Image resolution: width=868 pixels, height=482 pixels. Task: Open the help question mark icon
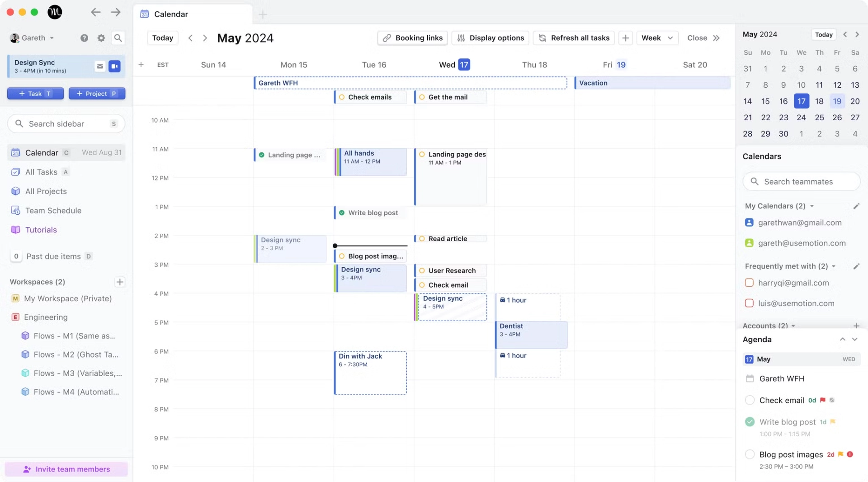[84, 38]
